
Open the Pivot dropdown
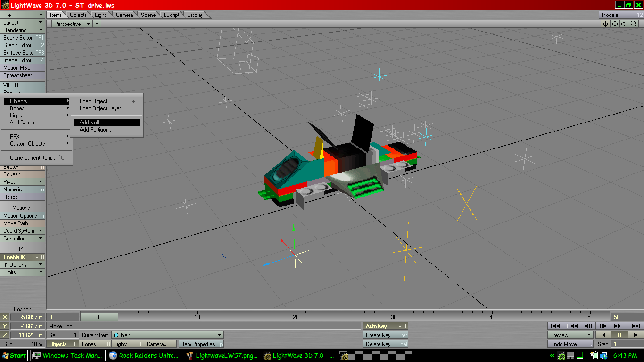[23, 182]
